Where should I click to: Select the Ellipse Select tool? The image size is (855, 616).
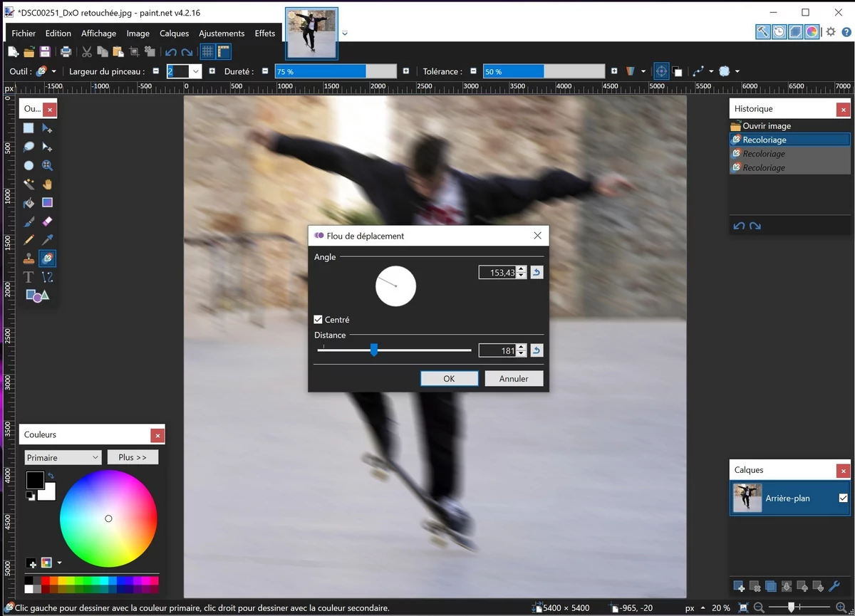[x=28, y=165]
